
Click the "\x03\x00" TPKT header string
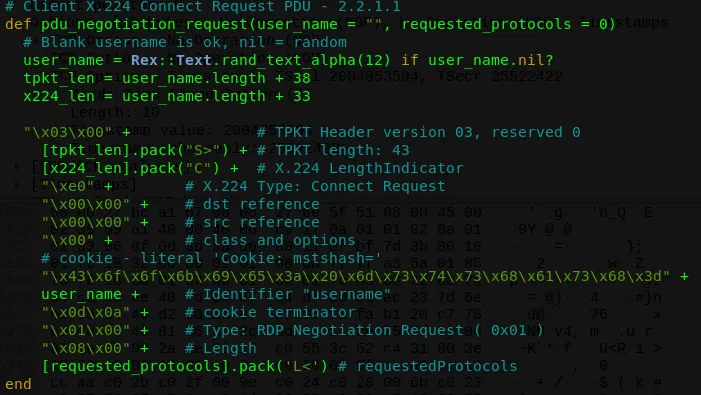tap(68, 132)
